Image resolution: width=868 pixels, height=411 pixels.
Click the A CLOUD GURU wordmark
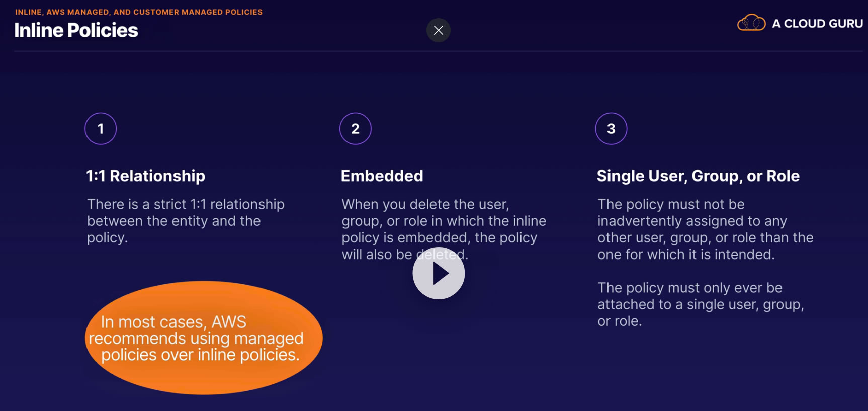tap(817, 24)
